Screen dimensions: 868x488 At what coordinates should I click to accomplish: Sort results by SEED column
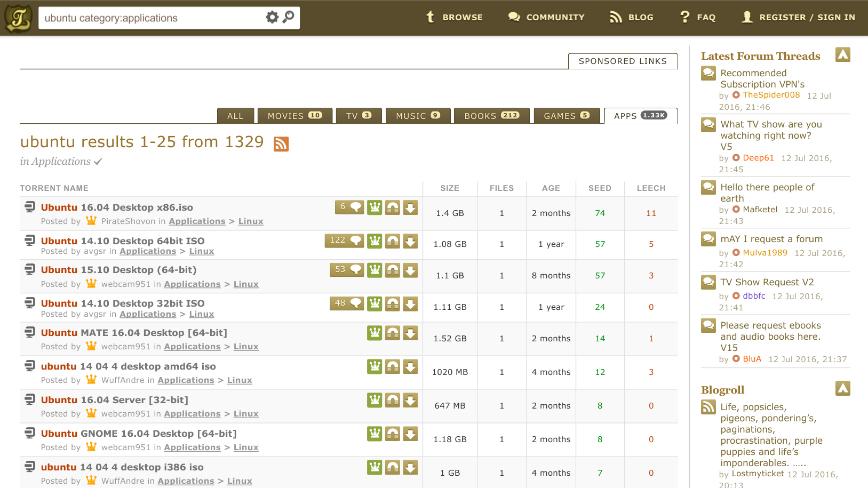600,188
